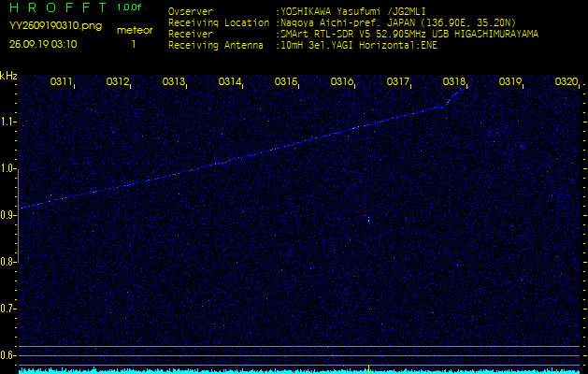
Task: Select the YY2509190310.png filename text
Action: point(55,26)
